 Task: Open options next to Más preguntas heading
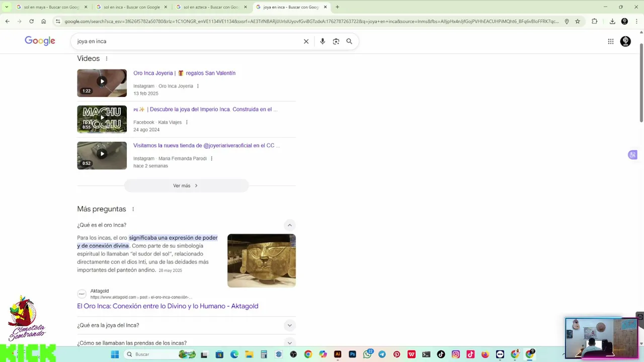(x=133, y=209)
